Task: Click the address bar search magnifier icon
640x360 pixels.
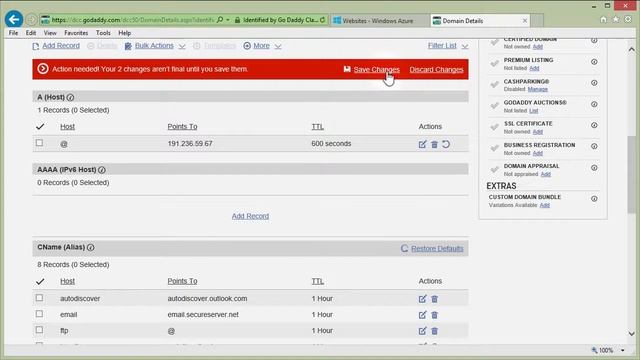Action: pyautogui.click(x=220, y=20)
